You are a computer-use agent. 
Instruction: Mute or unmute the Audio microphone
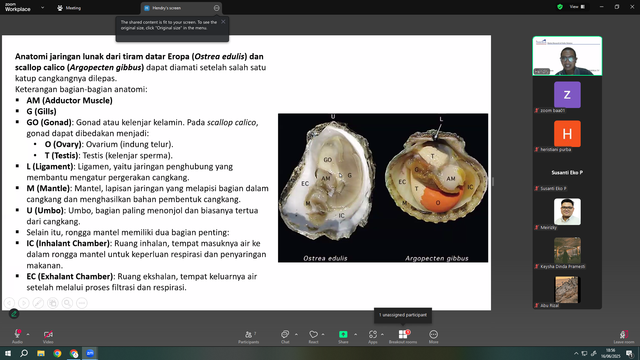[17, 336]
